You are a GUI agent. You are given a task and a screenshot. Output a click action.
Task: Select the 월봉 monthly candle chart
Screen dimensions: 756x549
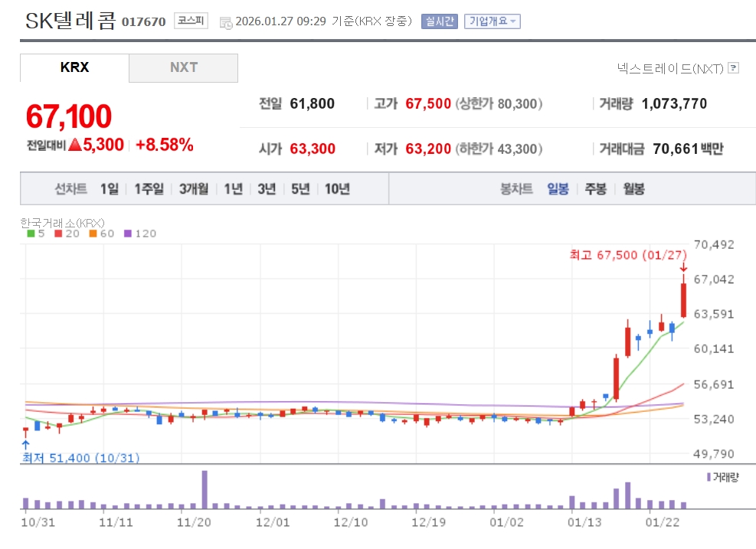pyautogui.click(x=633, y=189)
